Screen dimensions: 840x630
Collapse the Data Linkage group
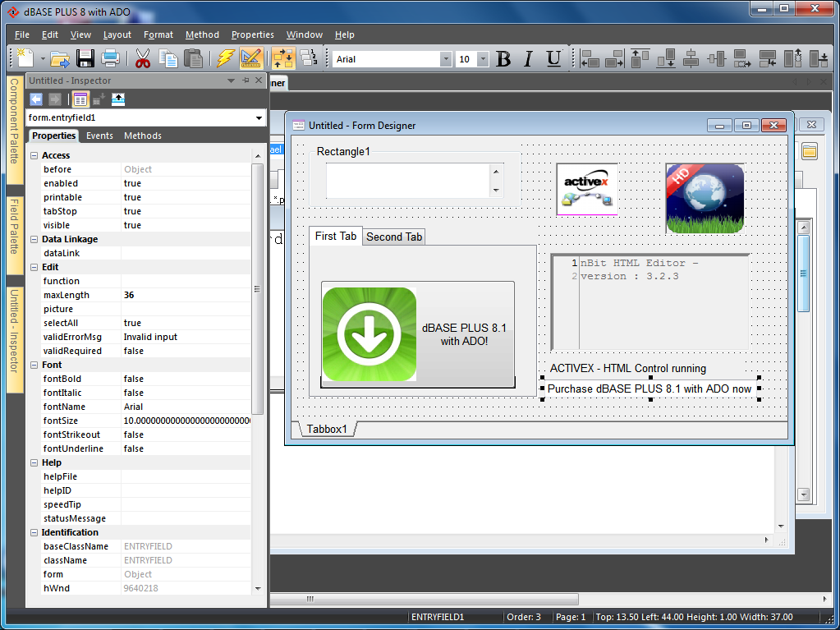coord(34,240)
